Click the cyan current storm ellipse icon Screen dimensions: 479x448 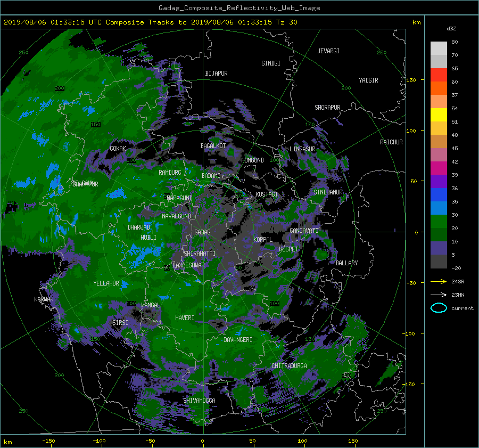click(439, 308)
